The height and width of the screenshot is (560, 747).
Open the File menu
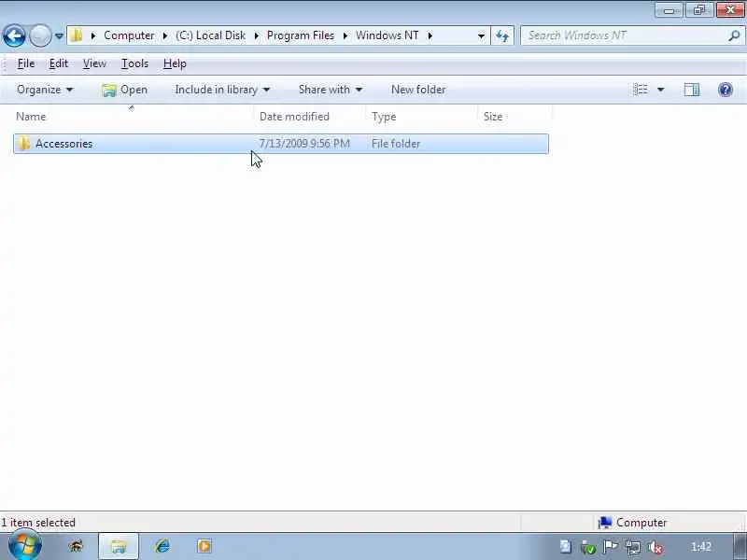(26, 63)
